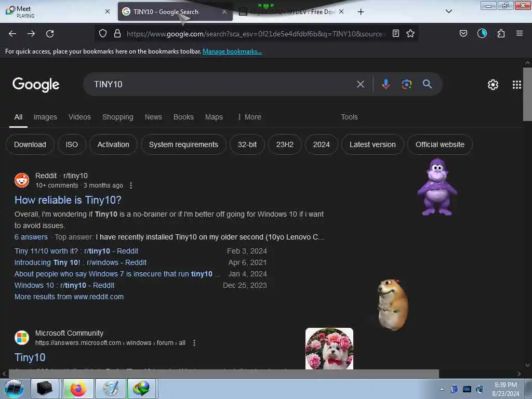532x399 pixels.
Task: Open 6 answers link
Action: 31,237
